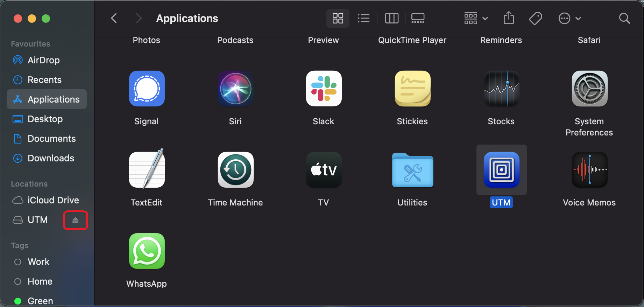Open the Group By dropdown
Image resolution: width=644 pixels, height=307 pixels.
(476, 18)
